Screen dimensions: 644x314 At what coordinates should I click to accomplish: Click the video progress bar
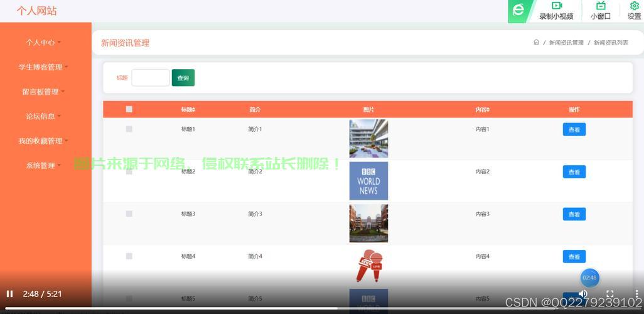pos(322,308)
